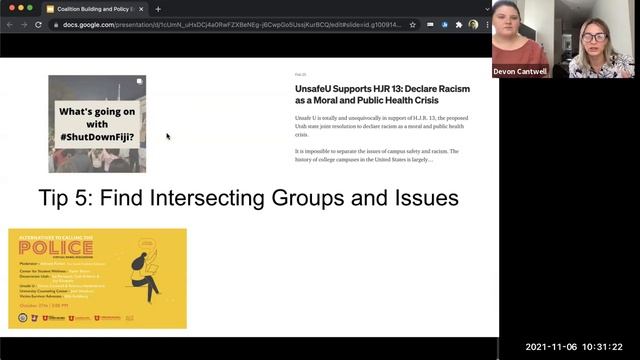This screenshot has height=360, width=640.
Task: Open a new tab with plus button
Action: 158,9
